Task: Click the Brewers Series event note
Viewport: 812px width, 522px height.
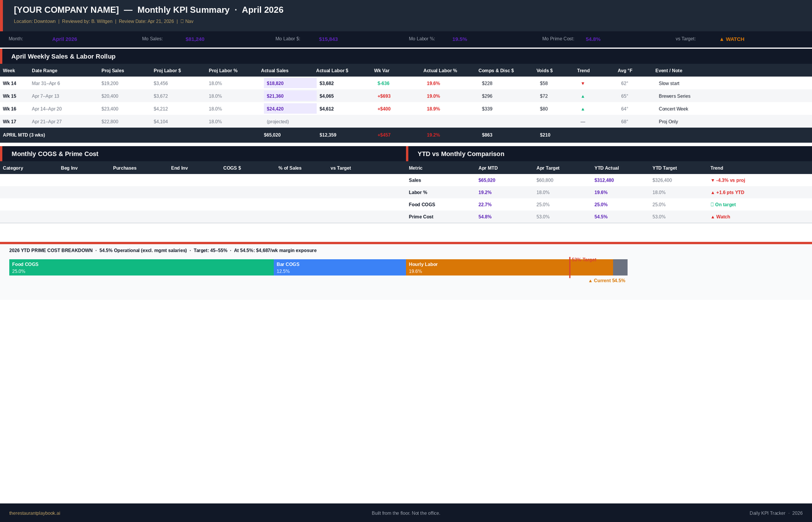Action: (x=675, y=96)
